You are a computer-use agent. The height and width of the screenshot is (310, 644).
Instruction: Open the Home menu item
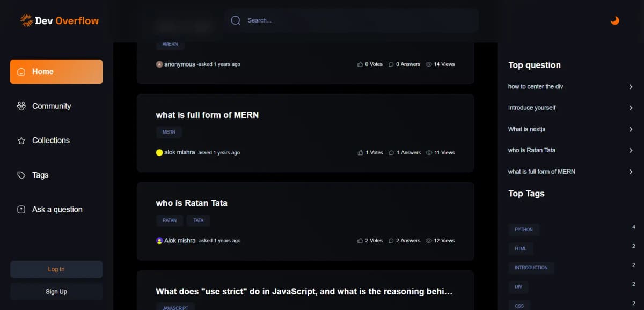tap(56, 71)
